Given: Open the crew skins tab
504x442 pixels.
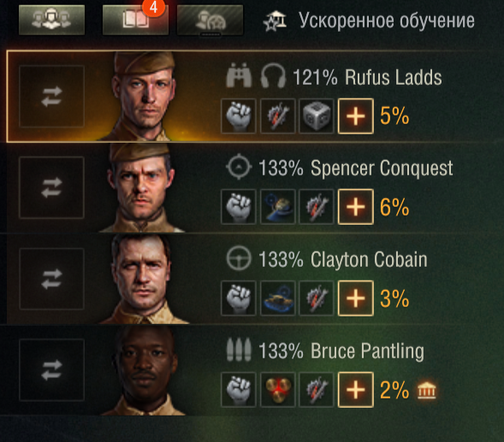Looking at the screenshot, I should [210, 20].
